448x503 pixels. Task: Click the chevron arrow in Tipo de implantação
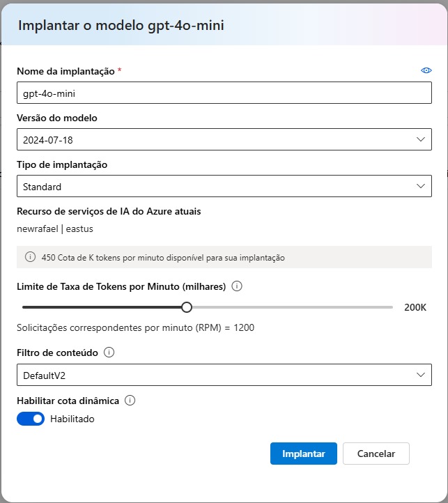420,186
